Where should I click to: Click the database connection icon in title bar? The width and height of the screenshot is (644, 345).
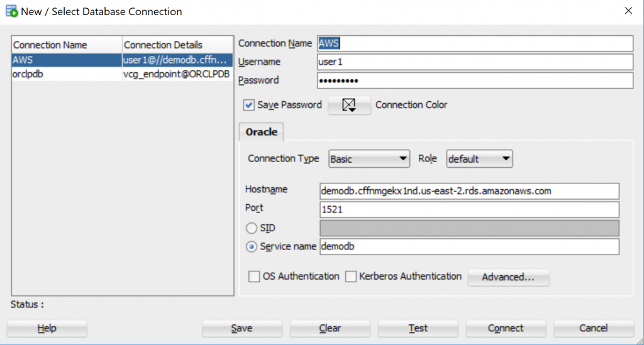click(x=11, y=11)
